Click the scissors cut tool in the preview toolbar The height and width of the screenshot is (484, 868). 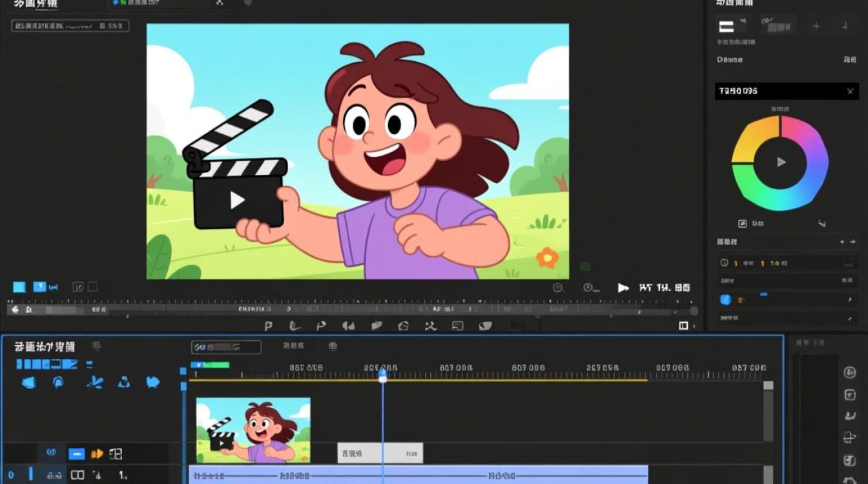(431, 326)
